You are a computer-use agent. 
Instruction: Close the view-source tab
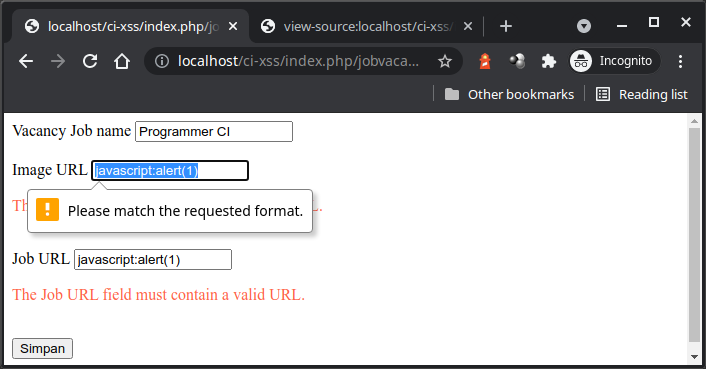point(468,27)
